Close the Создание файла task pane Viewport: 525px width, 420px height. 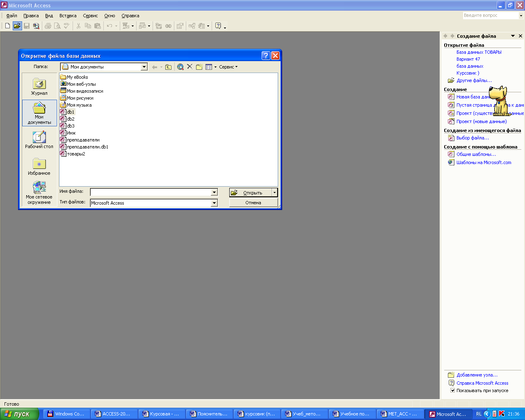pos(520,36)
